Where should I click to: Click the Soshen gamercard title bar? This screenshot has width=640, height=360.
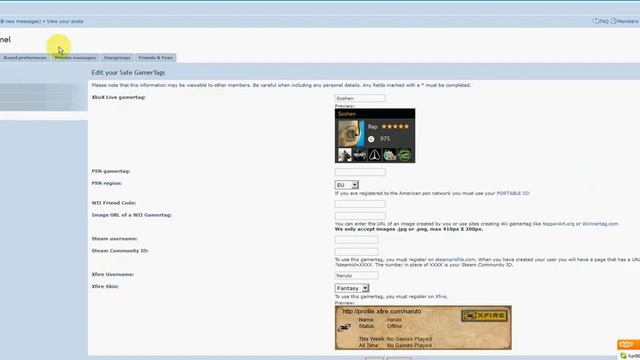coord(375,114)
